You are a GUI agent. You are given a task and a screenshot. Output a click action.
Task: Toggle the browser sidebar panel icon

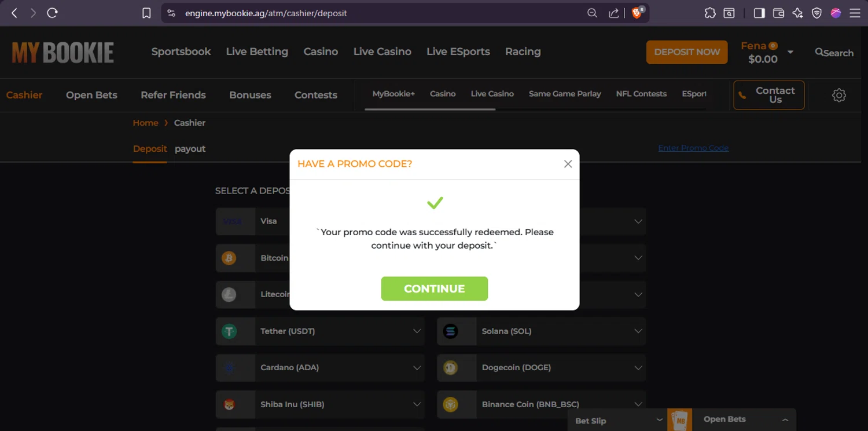[759, 13]
